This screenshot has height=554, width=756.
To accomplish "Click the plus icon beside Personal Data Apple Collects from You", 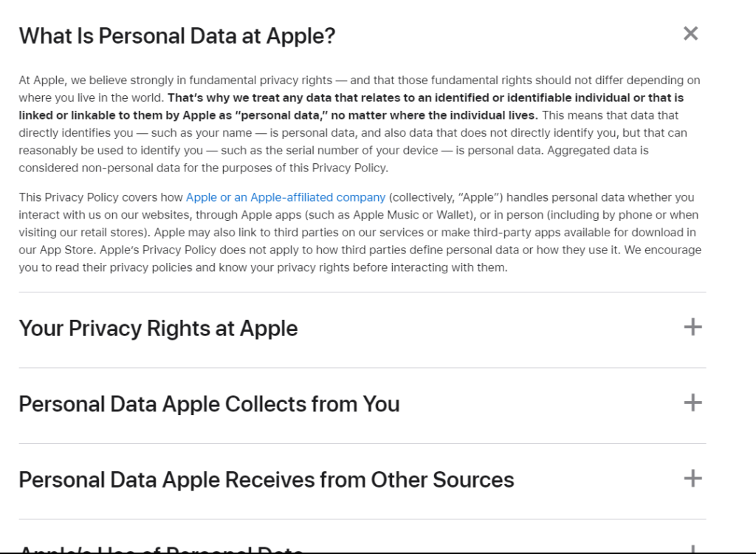I will pos(693,403).
